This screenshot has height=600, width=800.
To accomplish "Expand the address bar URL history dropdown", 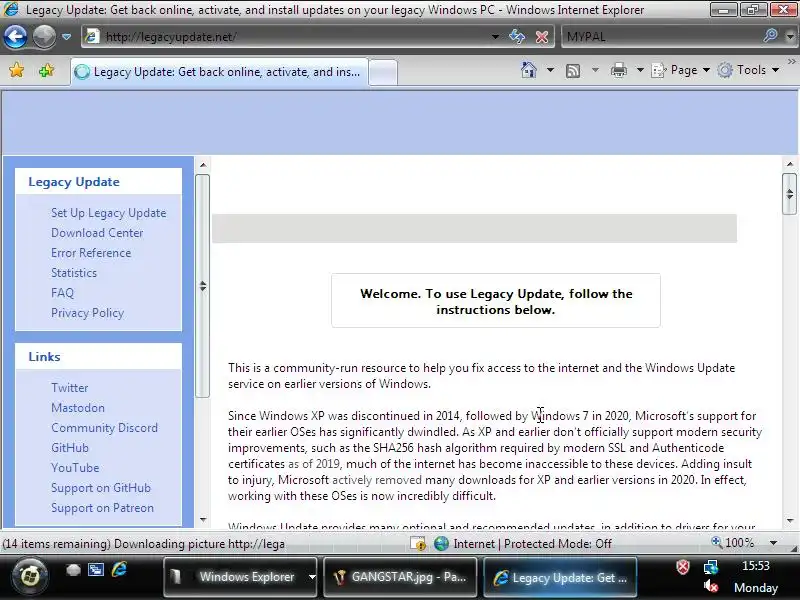I will (495, 37).
